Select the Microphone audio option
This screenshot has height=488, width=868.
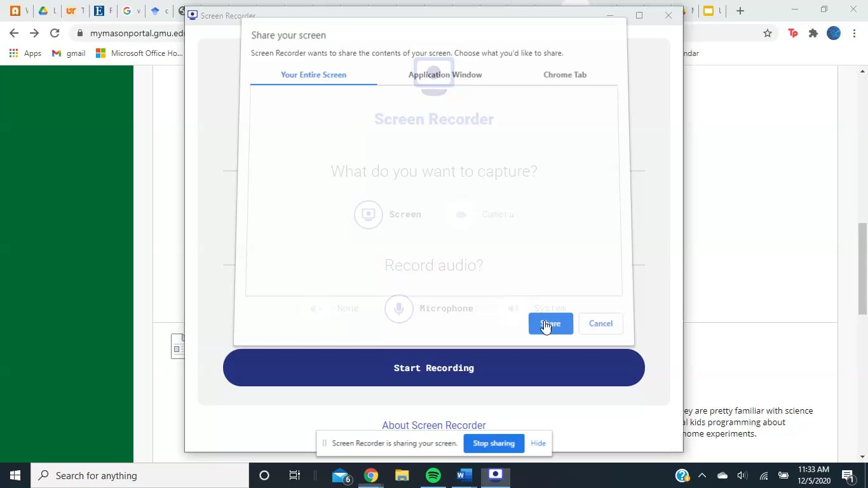429,309
